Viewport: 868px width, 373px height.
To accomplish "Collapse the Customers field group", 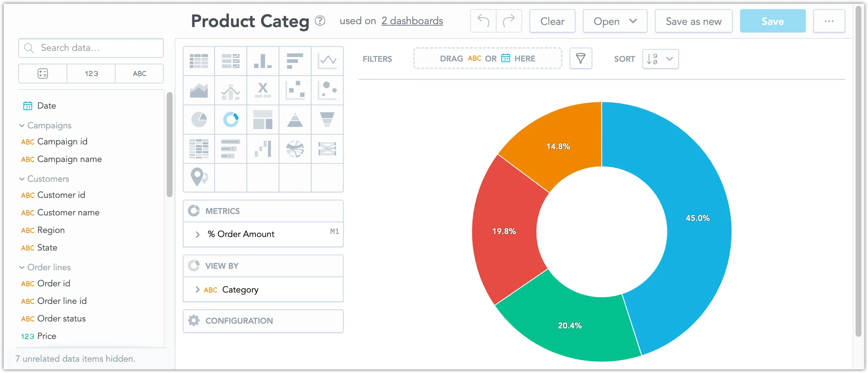I will click(x=22, y=179).
